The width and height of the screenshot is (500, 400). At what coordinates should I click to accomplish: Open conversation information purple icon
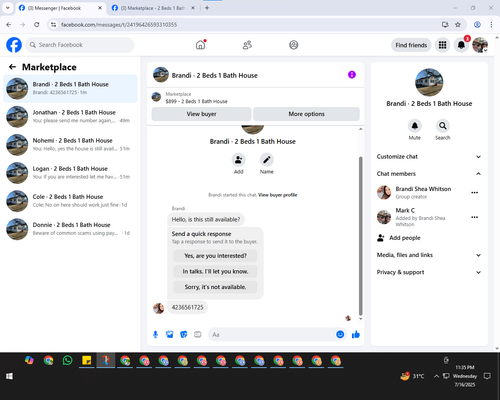[352, 75]
